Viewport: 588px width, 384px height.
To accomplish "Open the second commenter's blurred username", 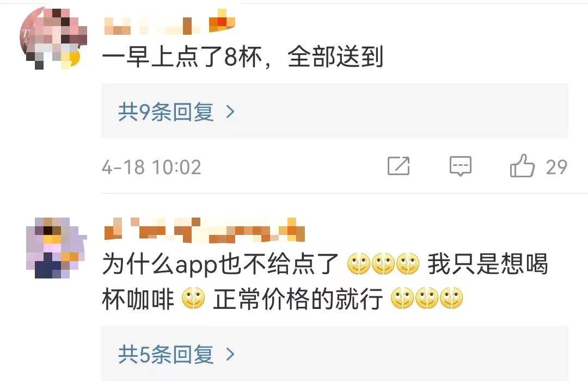I will (x=204, y=230).
